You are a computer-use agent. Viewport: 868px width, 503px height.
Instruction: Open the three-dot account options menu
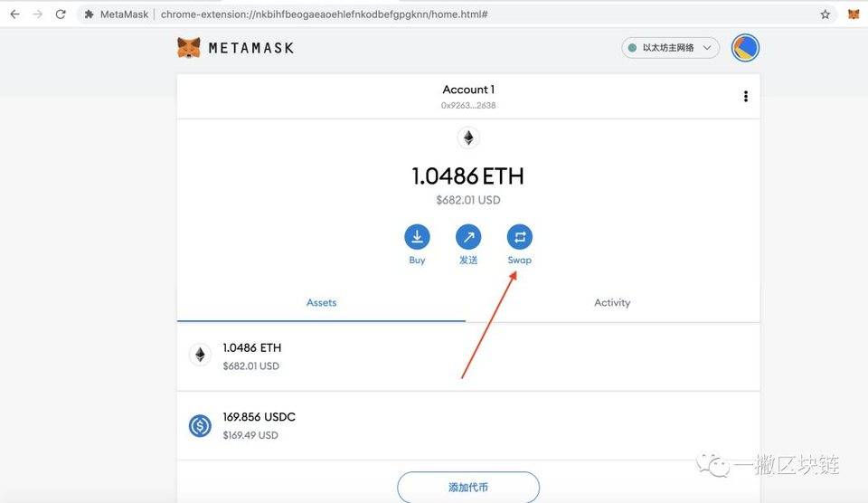click(746, 97)
